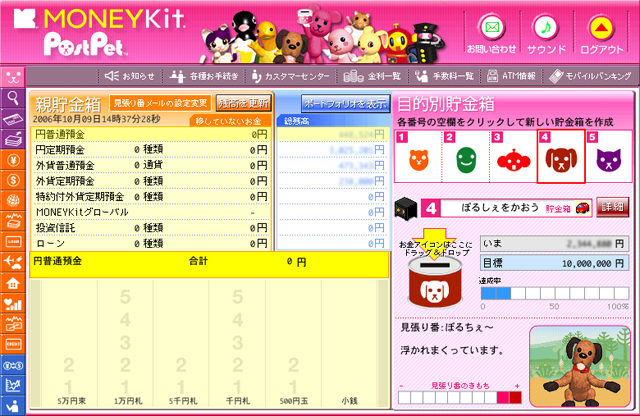Select the MONEYKitグローバル row
640x416 pixels.
(151, 212)
